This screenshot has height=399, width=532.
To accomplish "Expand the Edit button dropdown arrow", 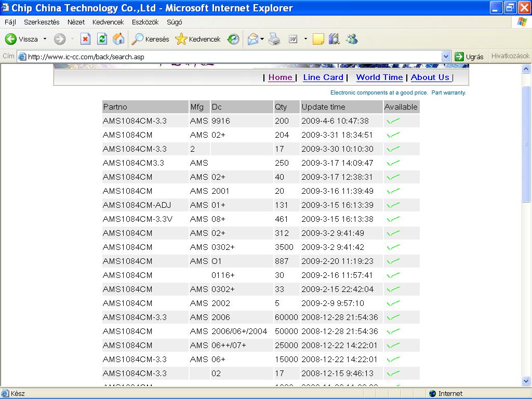I will tap(305, 39).
